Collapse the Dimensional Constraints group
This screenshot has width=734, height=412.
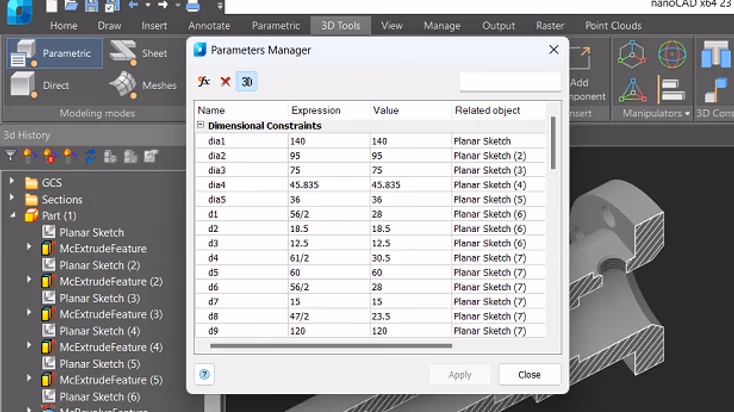[x=200, y=125]
